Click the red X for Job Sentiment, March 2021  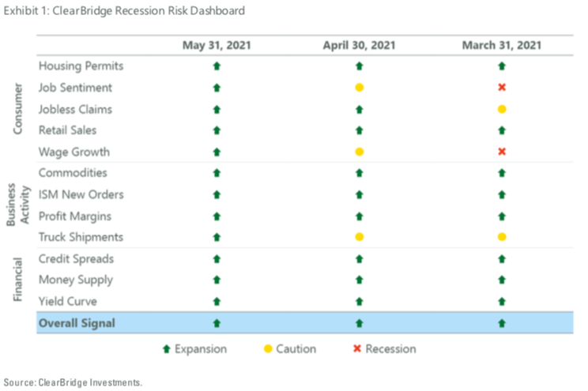coord(502,88)
